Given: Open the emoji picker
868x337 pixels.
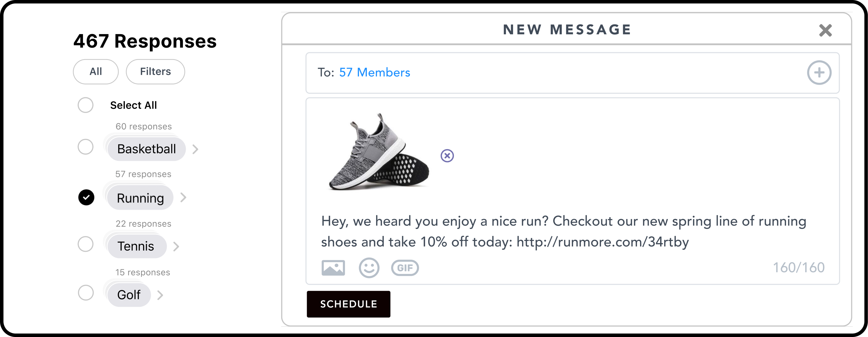Looking at the screenshot, I should [369, 268].
